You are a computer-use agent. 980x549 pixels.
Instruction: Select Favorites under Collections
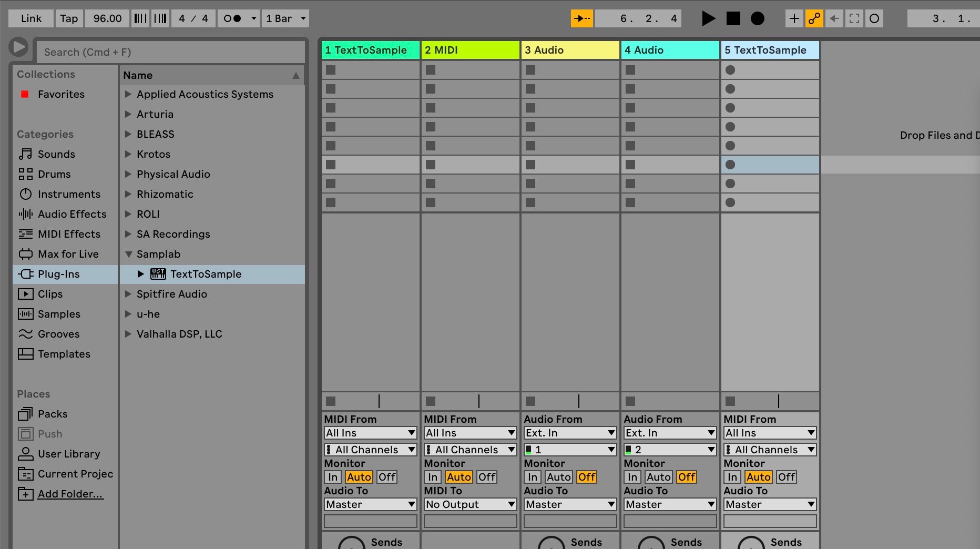[61, 94]
